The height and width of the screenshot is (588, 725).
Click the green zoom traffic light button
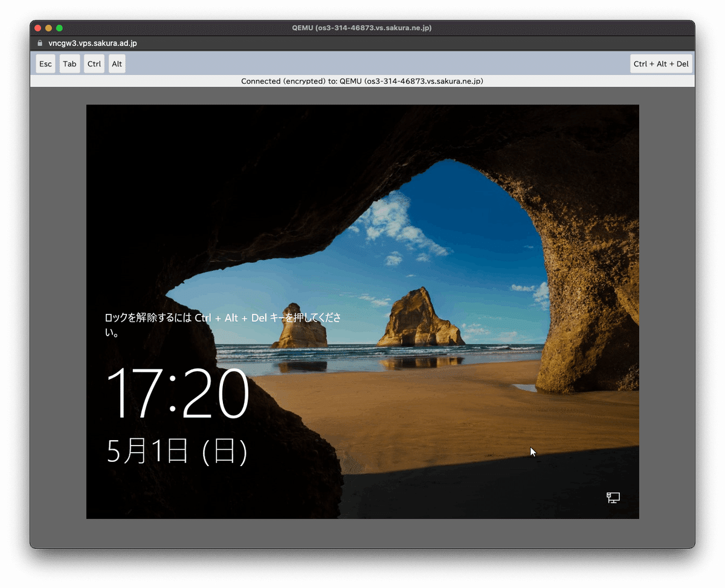coord(58,28)
